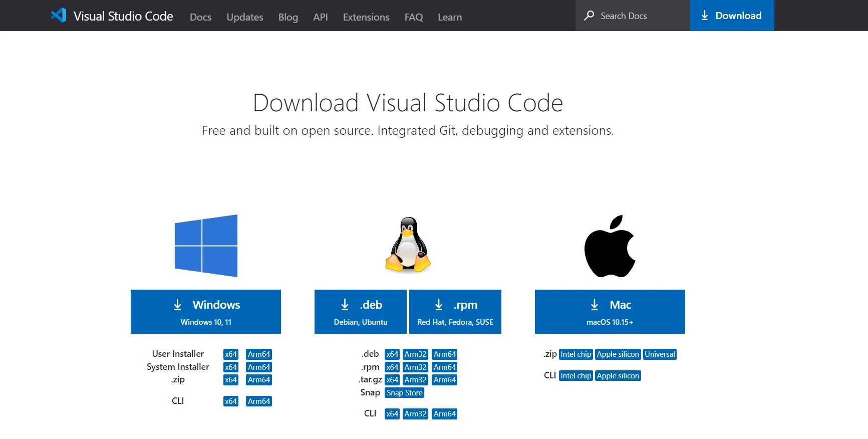Select Intel chip for Mac CLI
Image resolution: width=868 pixels, height=439 pixels.
click(576, 376)
